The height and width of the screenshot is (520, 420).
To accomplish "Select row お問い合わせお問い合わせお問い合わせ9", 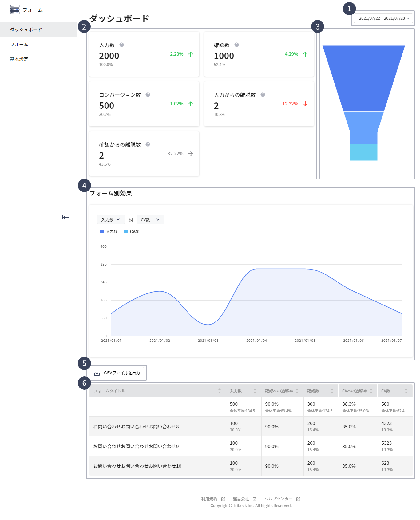I will (251, 446).
